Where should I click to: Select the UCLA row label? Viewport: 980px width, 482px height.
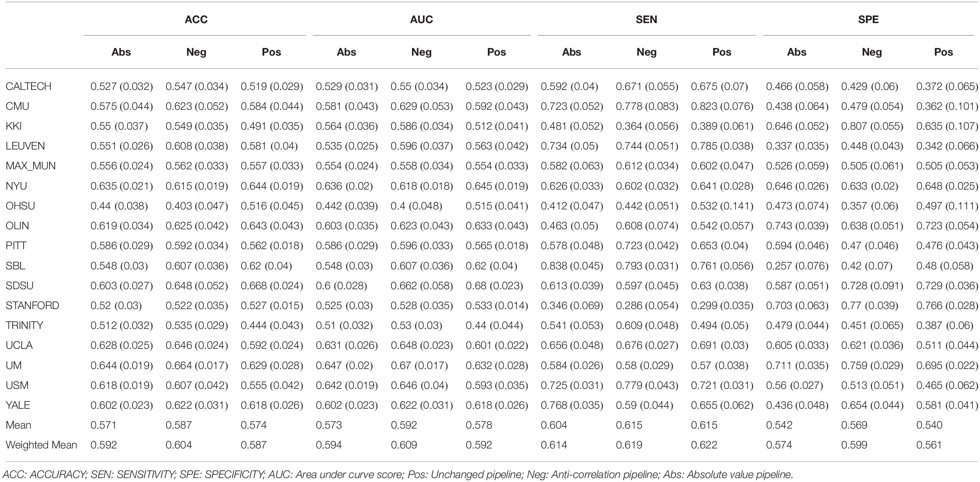click(19, 345)
